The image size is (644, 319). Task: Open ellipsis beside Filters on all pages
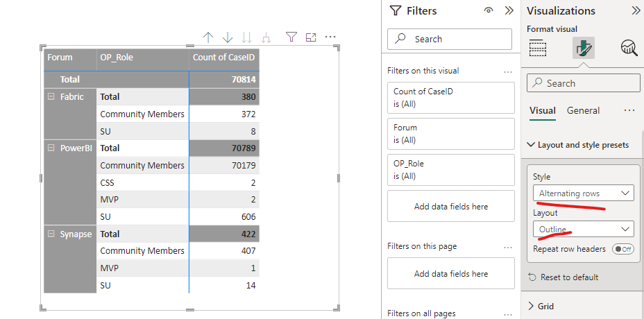pos(508,314)
